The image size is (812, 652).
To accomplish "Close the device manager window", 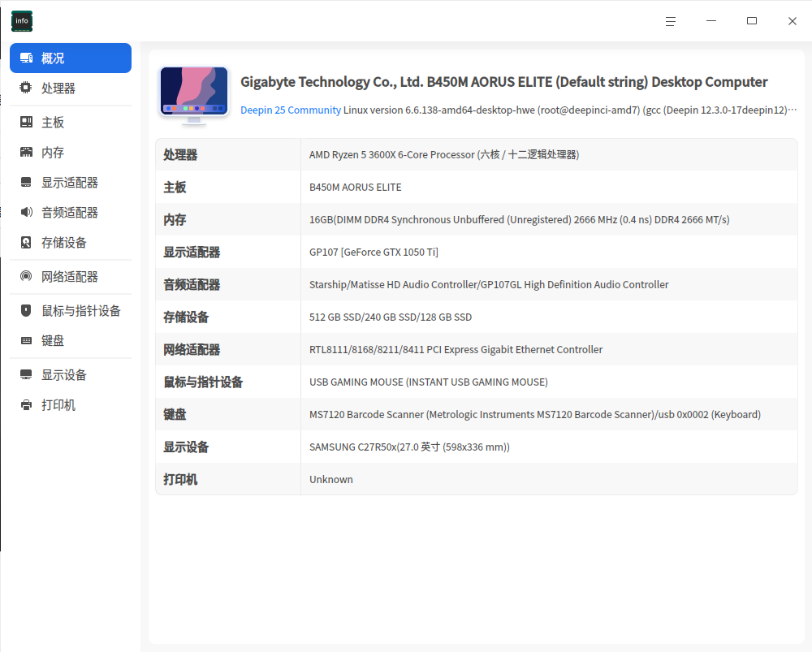I will point(793,21).
